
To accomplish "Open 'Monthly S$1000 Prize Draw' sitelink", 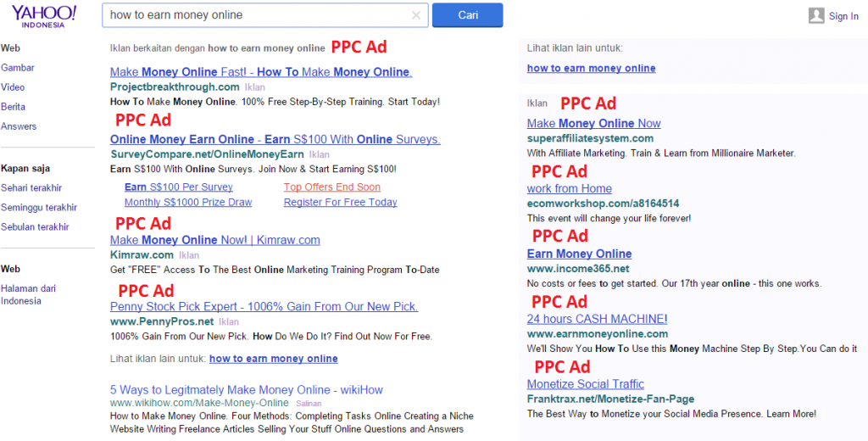I will pyautogui.click(x=188, y=202).
